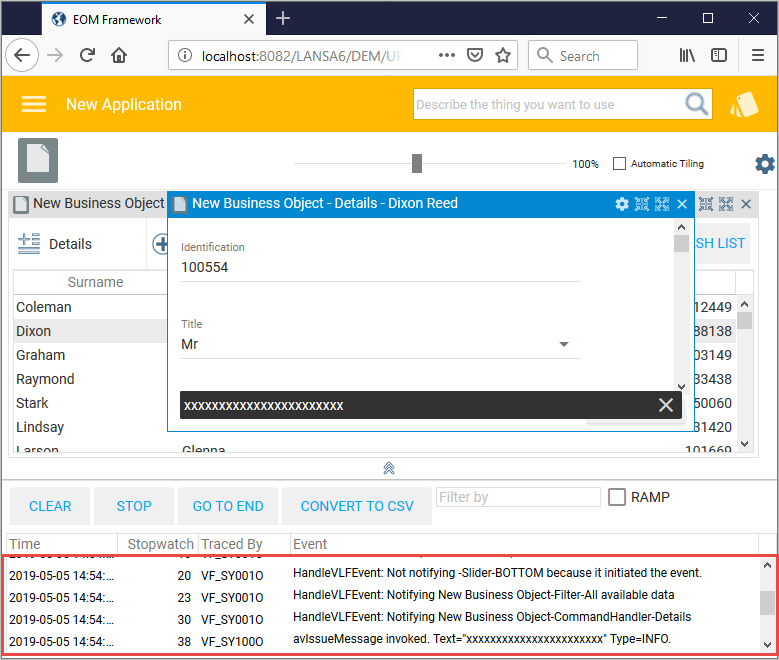
Task: Open the New Business Object document icon
Action: (x=38, y=160)
